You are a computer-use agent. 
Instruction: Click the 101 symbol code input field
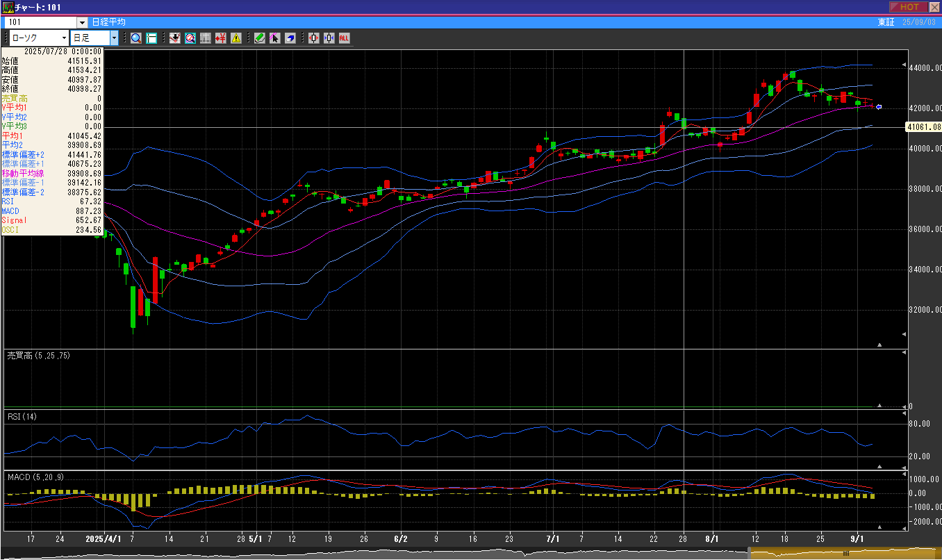(x=40, y=22)
